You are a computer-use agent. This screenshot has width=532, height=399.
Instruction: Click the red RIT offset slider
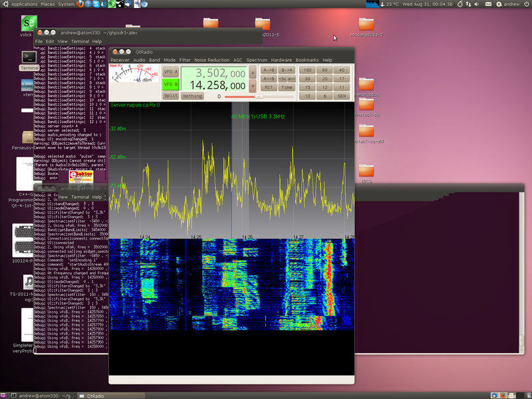coord(259,96)
